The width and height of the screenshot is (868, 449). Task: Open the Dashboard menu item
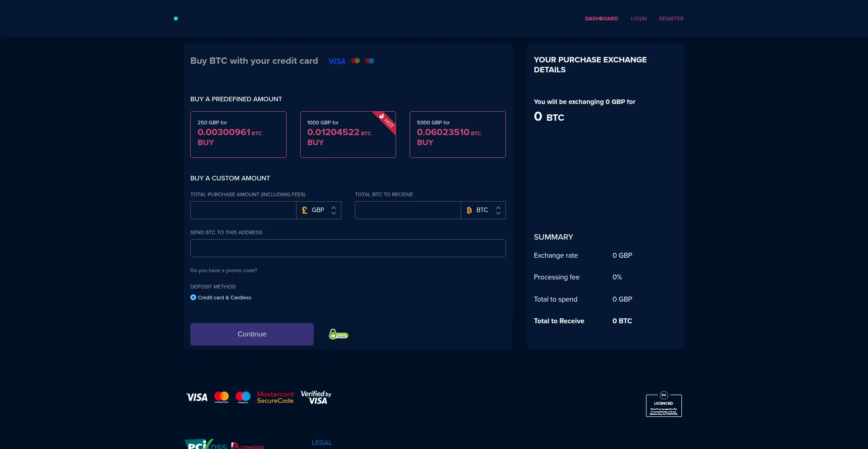tap(601, 19)
